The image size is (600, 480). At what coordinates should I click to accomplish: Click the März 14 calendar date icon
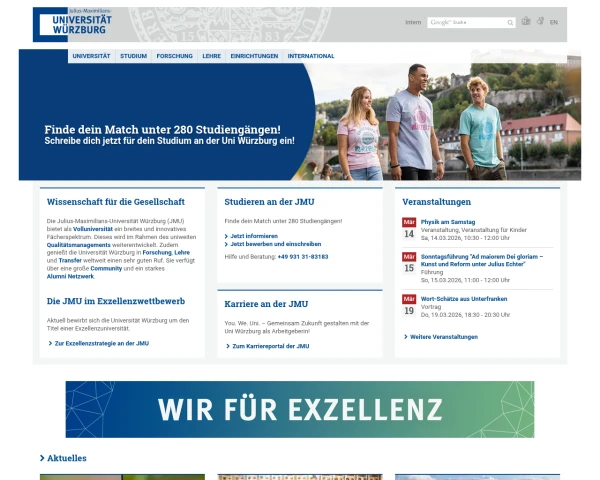pos(409,229)
